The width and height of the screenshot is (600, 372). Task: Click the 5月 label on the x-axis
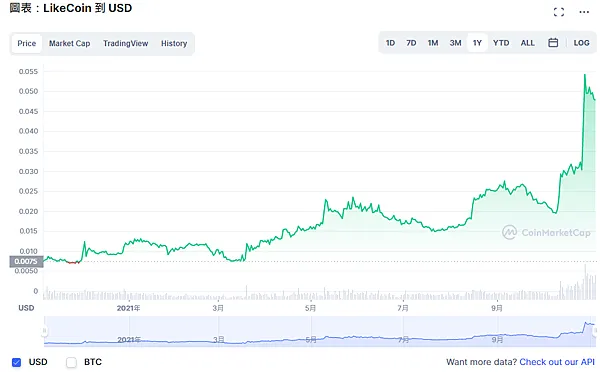[x=310, y=308]
